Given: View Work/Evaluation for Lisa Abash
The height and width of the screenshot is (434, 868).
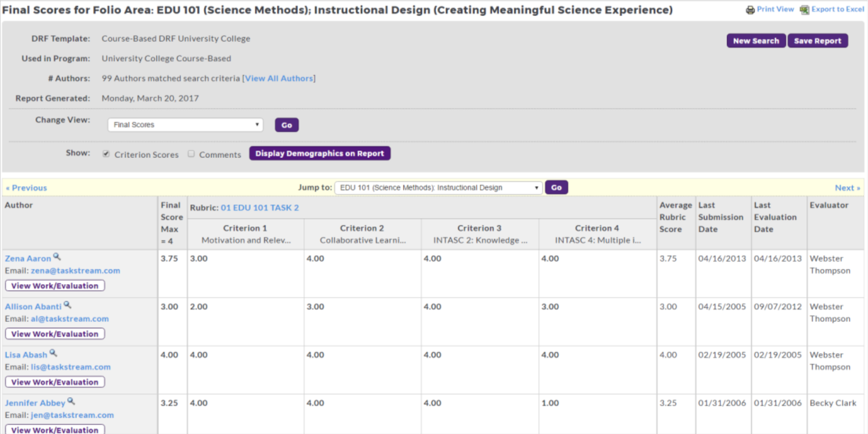Looking at the screenshot, I should click(55, 382).
